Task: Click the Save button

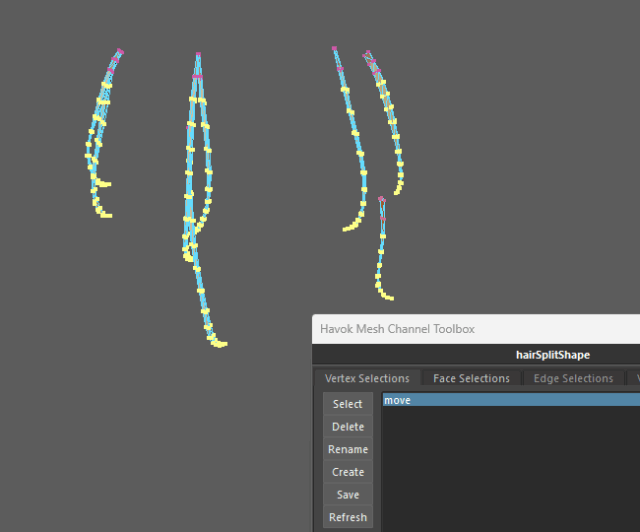Action: (347, 495)
